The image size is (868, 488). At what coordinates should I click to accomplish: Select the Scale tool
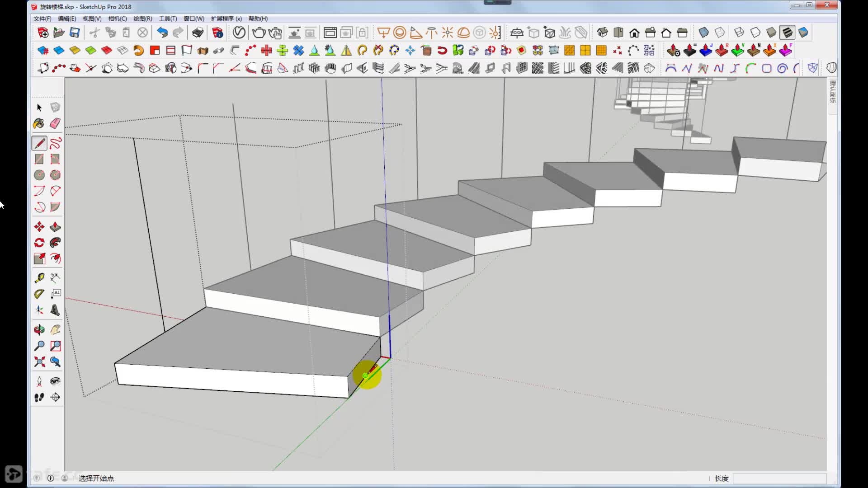39,258
